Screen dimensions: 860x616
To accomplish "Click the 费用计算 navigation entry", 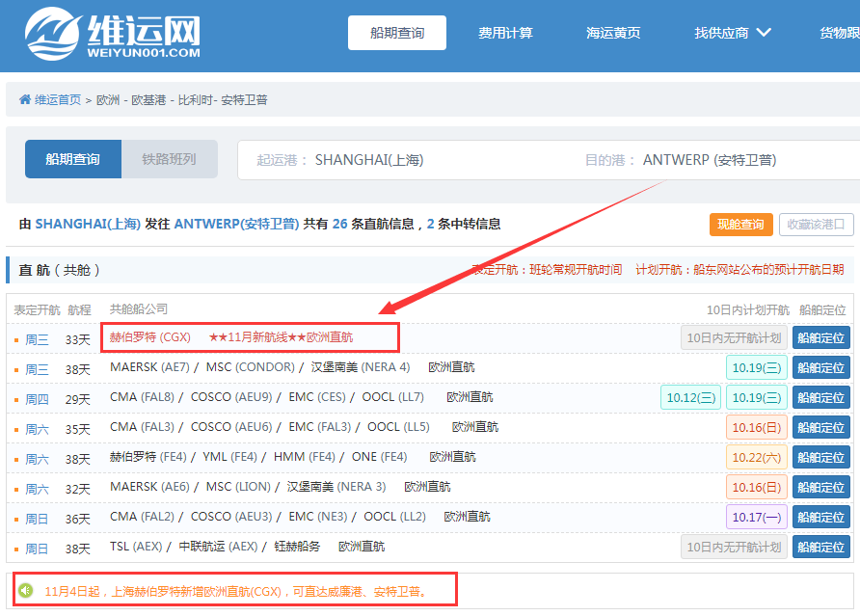I will (505, 32).
